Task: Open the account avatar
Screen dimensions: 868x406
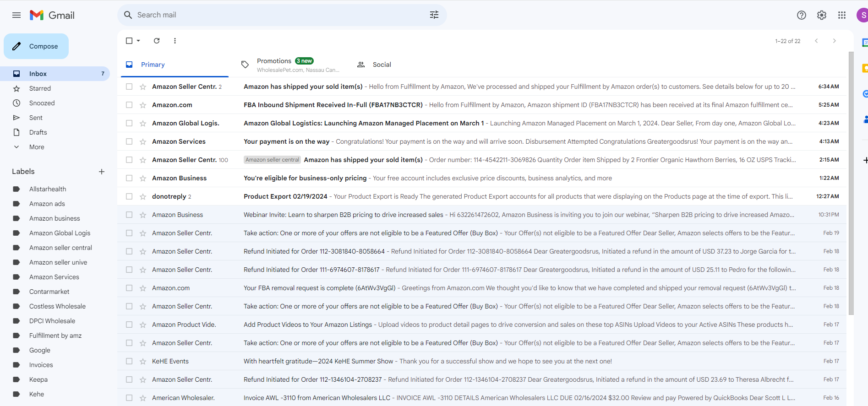Action: click(x=863, y=15)
